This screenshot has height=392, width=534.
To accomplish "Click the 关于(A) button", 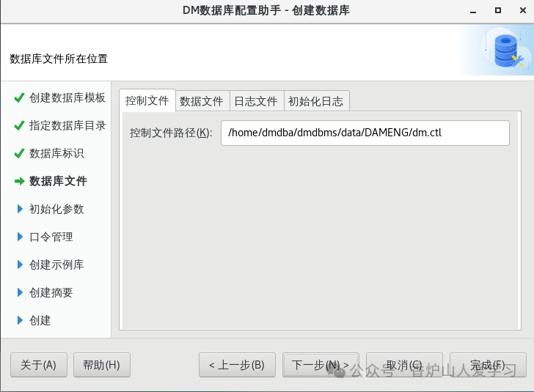I will pyautogui.click(x=38, y=365).
